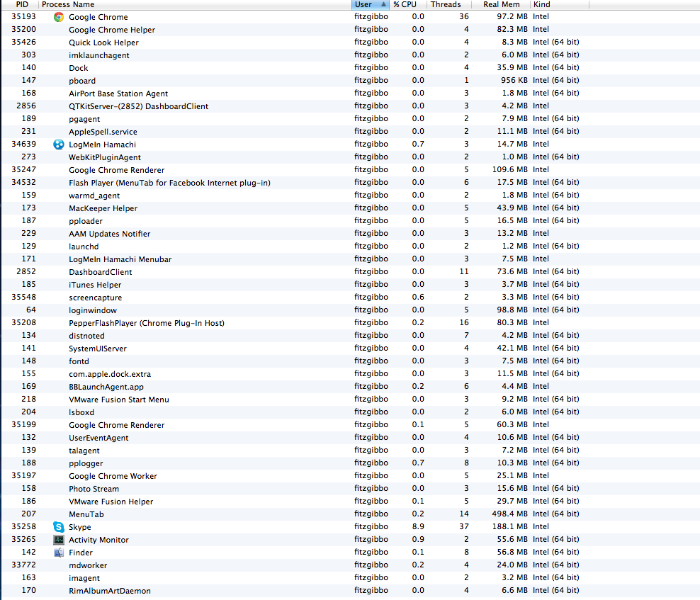This screenshot has width=700, height=600.
Task: Click the Skype app icon
Action: pos(59,527)
